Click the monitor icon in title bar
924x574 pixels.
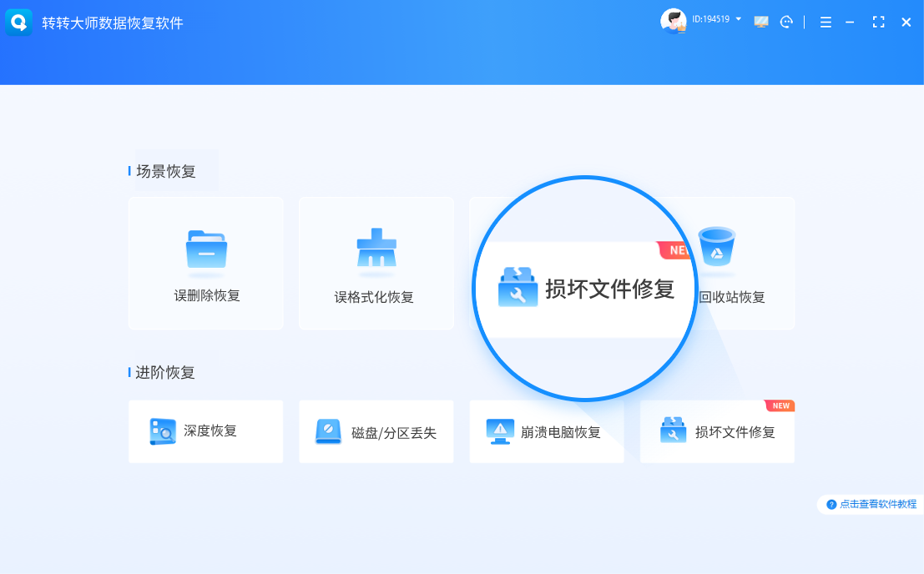tap(761, 23)
